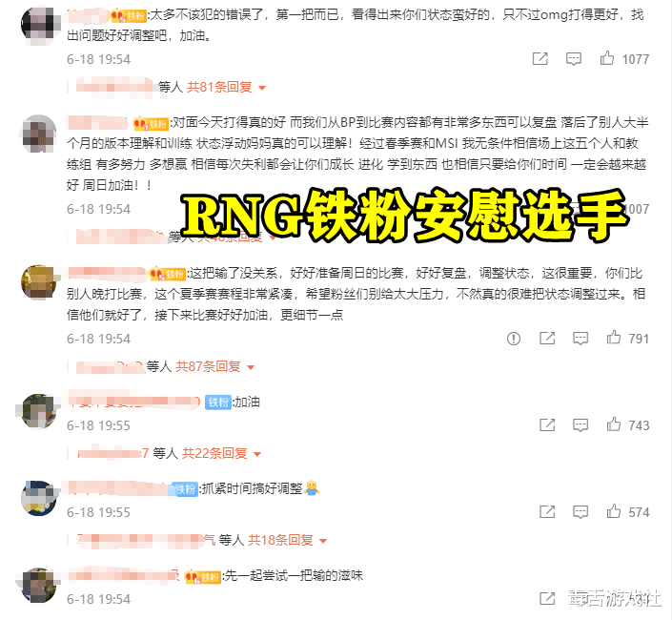Screen dimensions: 672x620
Task: Open avatar of 先一起尝试一把输的滋味 commenter
Action: pos(39,585)
